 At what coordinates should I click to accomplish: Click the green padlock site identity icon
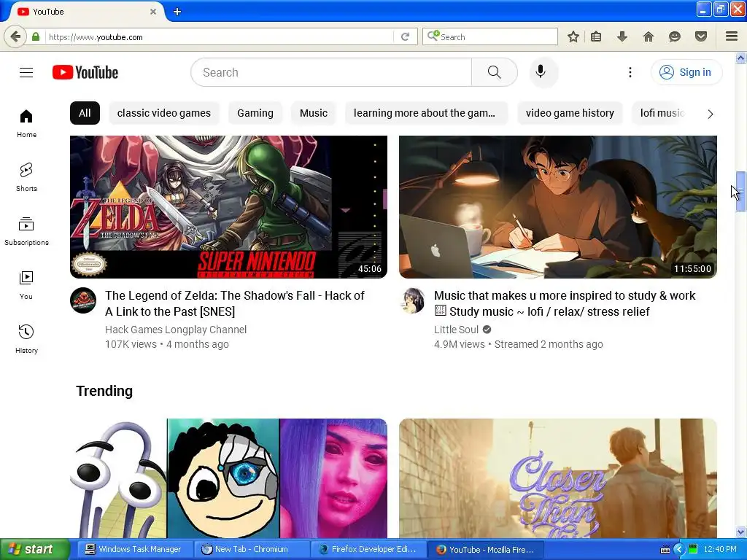(36, 36)
